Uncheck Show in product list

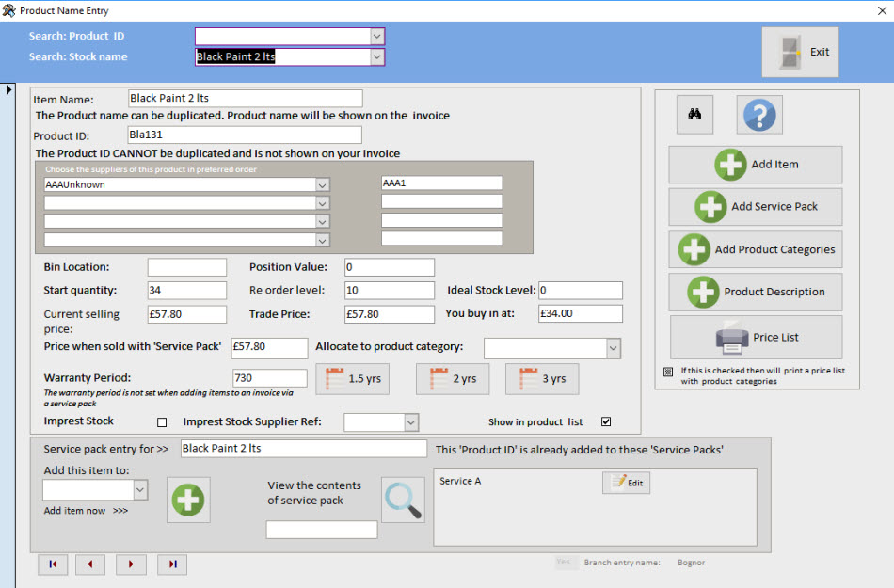[x=605, y=421]
